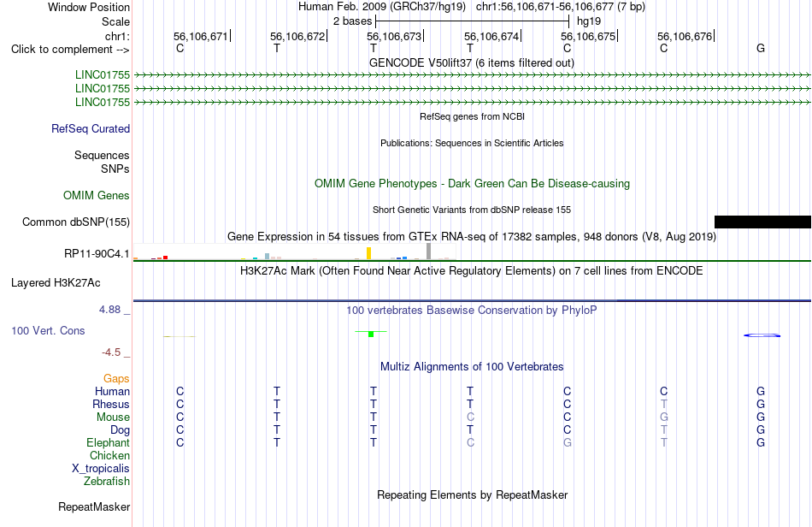Click the red GTEx expression bar
The image size is (812, 527).
165,257
